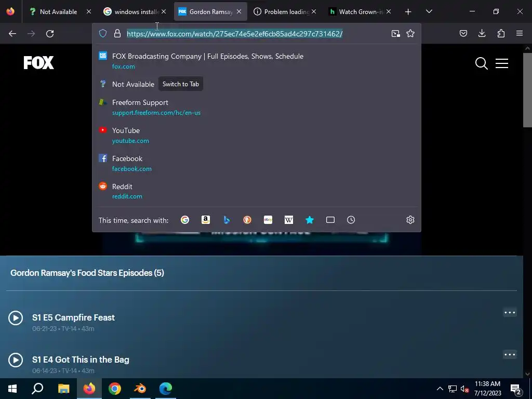Viewport: 532px width, 399px height.
Task: Show hidden system tray icons
Action: pos(440,389)
